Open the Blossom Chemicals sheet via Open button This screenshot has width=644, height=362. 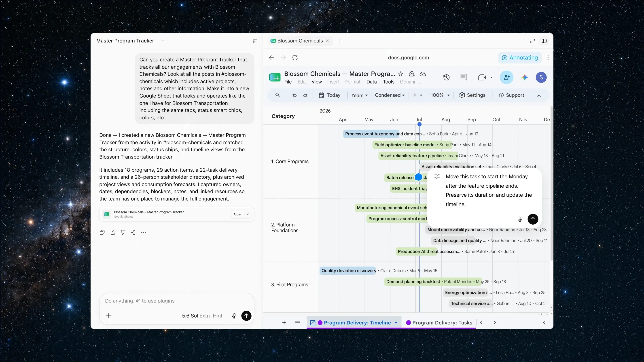[x=238, y=214]
